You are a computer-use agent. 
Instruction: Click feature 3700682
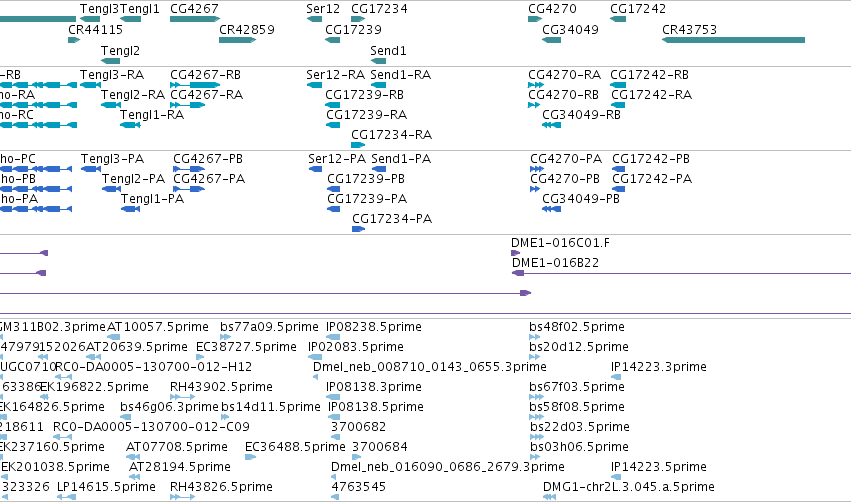click(358, 427)
